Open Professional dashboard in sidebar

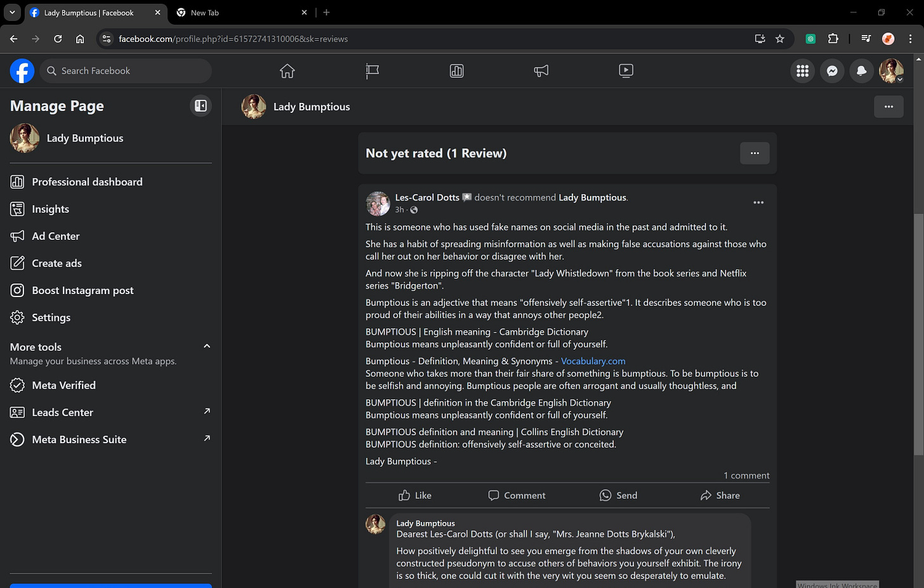[x=111, y=182]
